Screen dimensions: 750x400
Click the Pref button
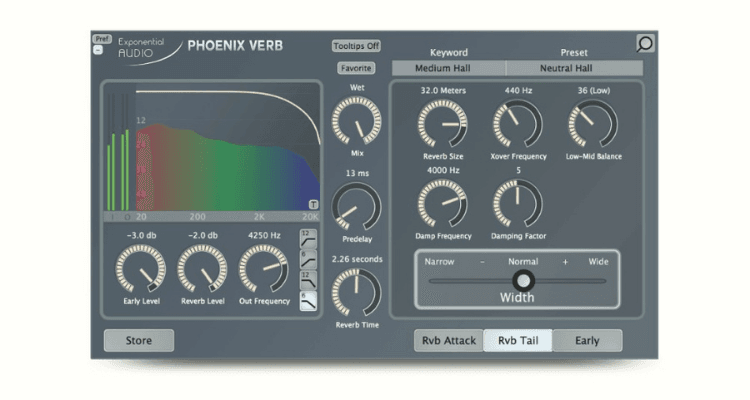[x=101, y=39]
